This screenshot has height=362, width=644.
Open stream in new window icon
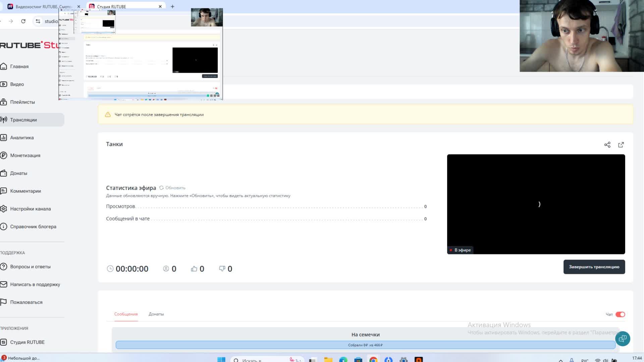point(621,145)
